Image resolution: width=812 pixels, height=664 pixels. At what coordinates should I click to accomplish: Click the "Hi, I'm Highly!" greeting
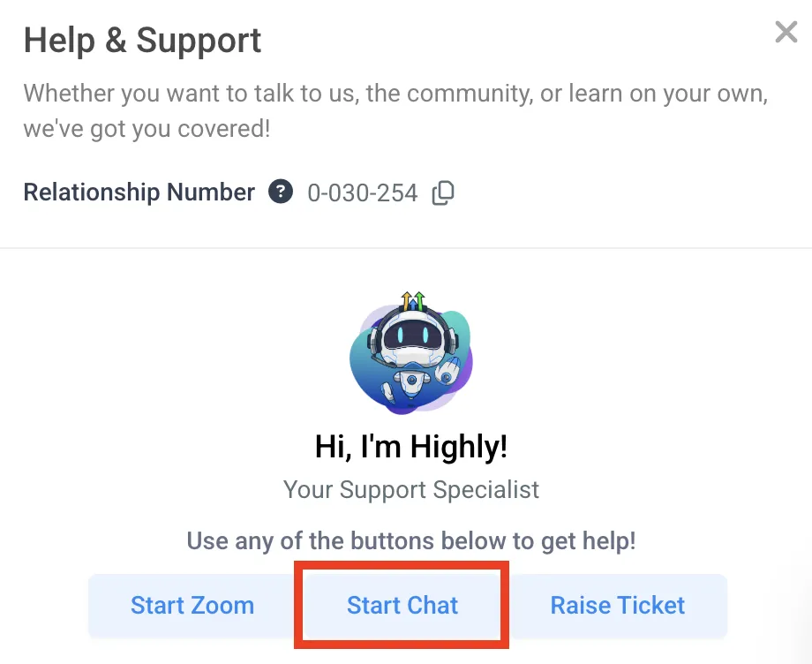pos(411,447)
